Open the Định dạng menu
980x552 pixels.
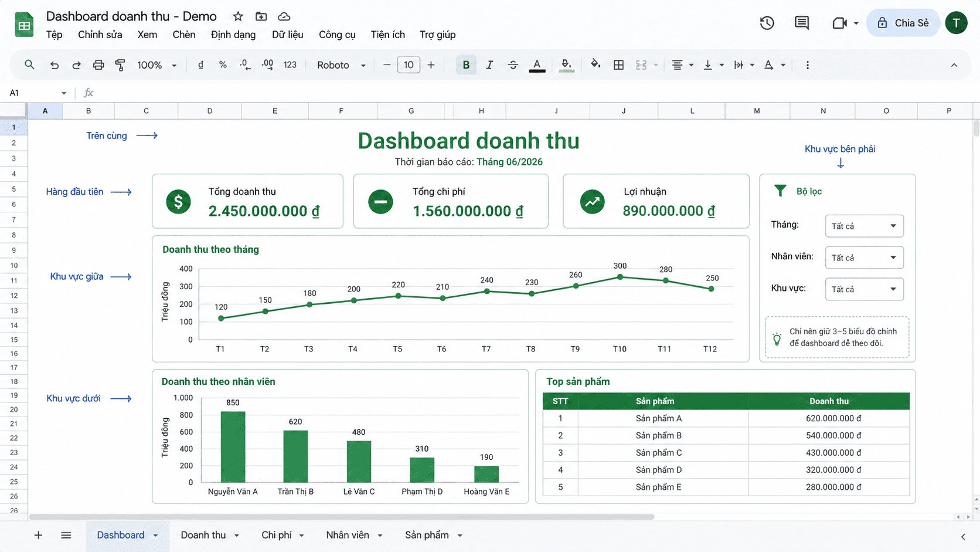[x=233, y=35]
